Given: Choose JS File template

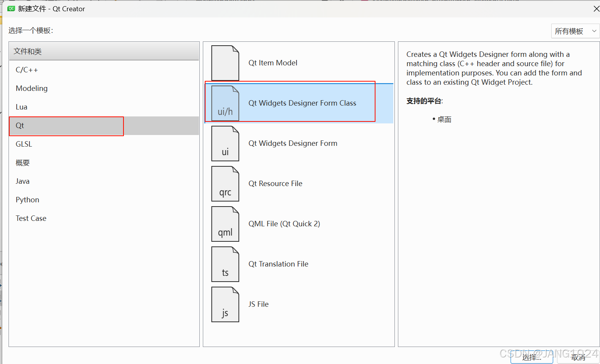Looking at the screenshot, I should click(299, 304).
